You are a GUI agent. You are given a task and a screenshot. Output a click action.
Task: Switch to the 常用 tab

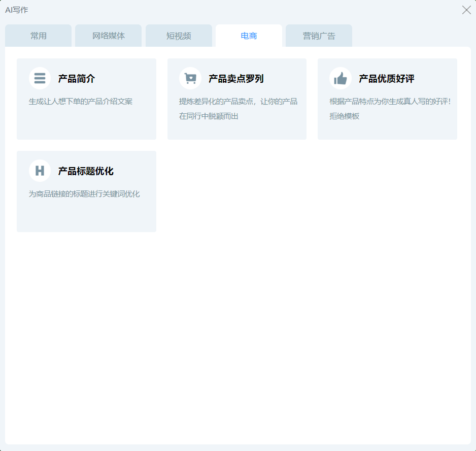click(x=38, y=36)
